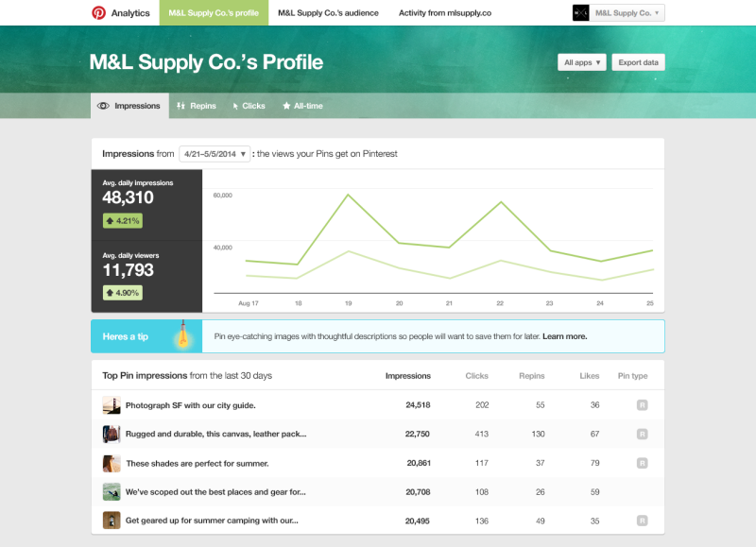
Task: Click the 4.21% impressions change badge
Action: [123, 221]
